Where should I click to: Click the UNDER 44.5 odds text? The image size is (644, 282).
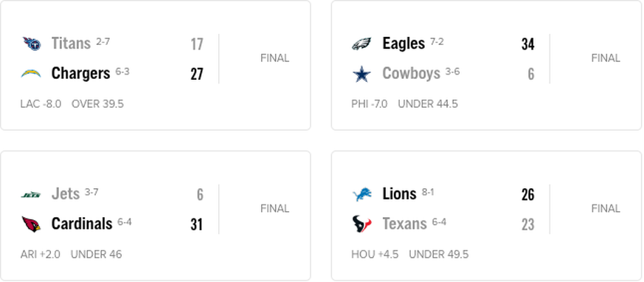428,104
